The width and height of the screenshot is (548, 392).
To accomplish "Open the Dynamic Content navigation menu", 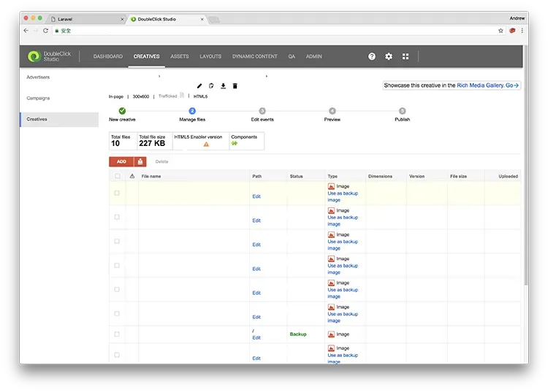I will tap(254, 56).
